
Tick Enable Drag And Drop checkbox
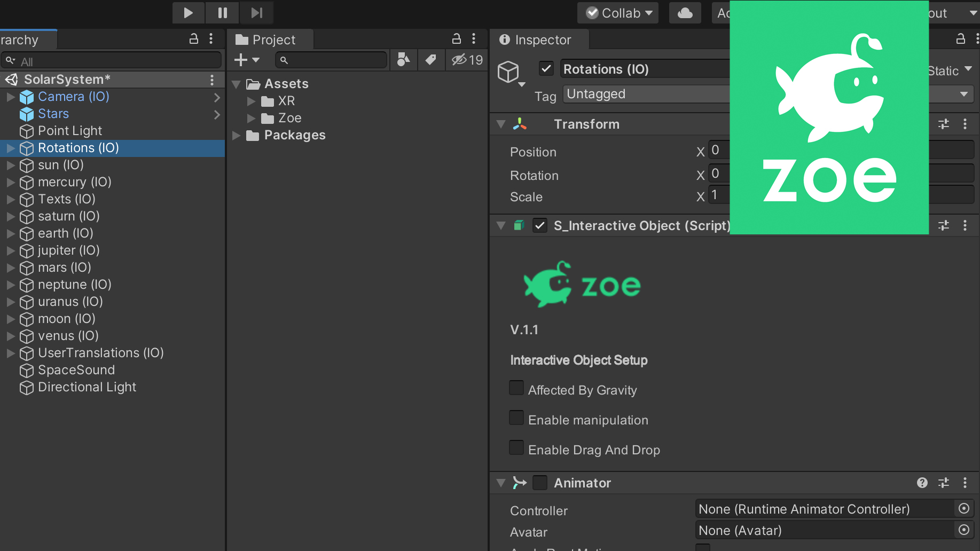coord(516,448)
